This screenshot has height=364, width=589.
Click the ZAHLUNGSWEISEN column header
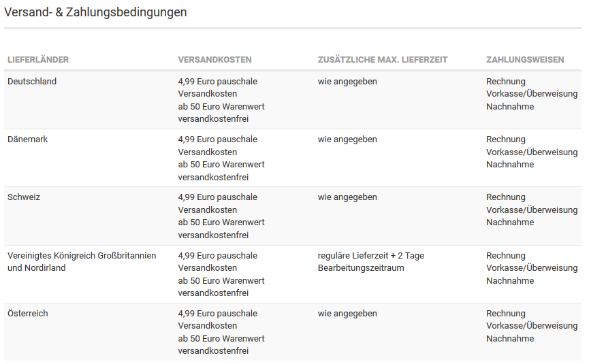[525, 60]
